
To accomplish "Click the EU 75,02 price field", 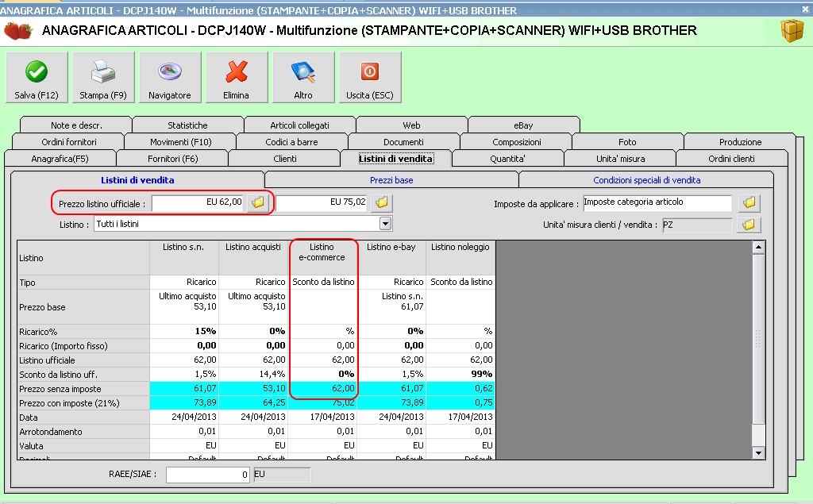I will pyautogui.click(x=322, y=202).
